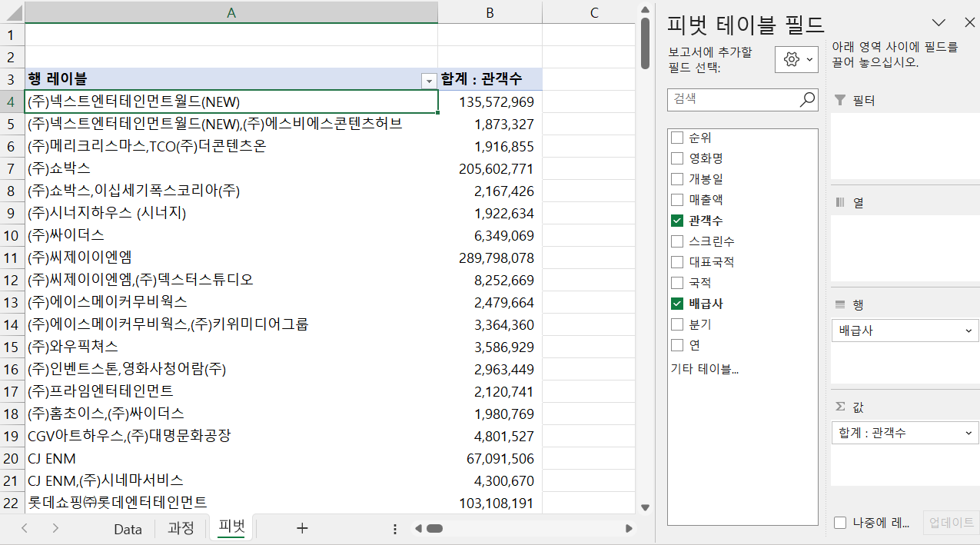980x545 pixels.
Task: Select row 3 header
Action: [x=12, y=79]
